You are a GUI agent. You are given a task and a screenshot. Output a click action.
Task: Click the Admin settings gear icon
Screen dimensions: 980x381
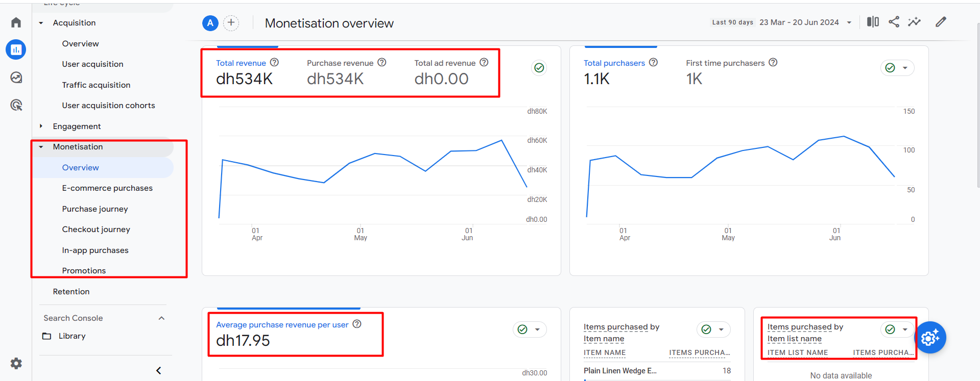[16, 363]
